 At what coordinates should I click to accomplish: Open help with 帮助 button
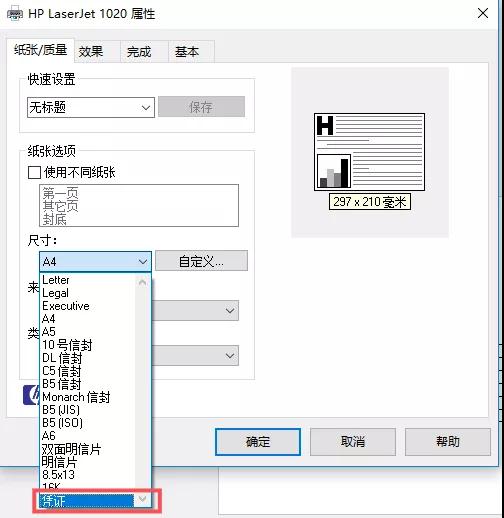tap(448, 442)
